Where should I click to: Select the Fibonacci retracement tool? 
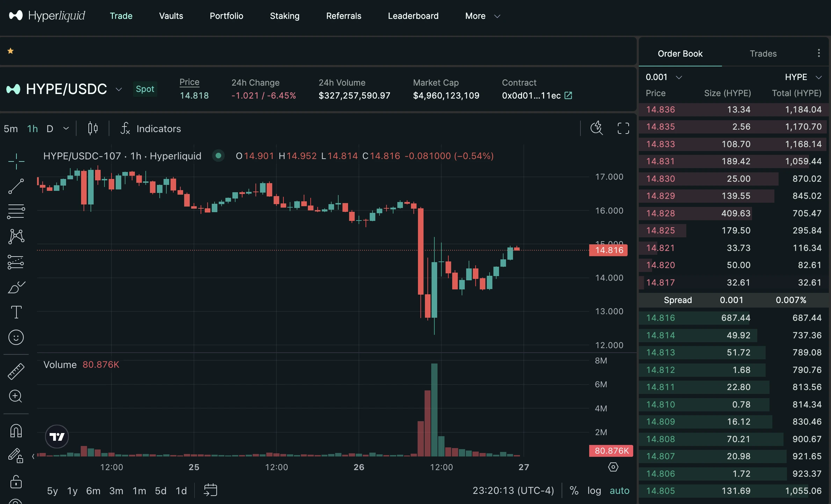tap(16, 211)
